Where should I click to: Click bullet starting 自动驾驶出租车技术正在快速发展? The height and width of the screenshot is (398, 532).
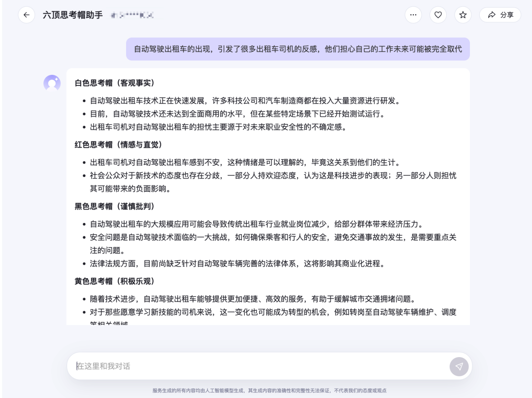(246, 101)
